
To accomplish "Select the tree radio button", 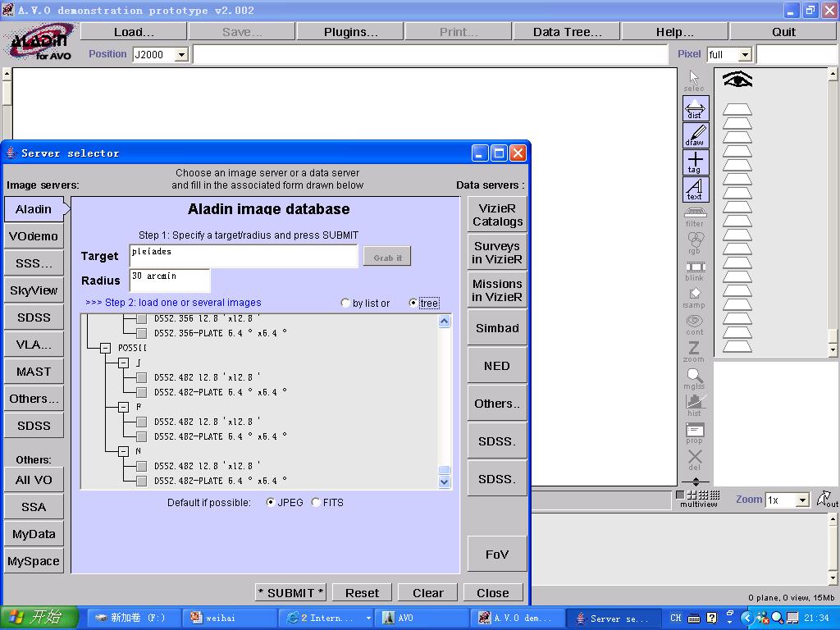I will click(413, 304).
